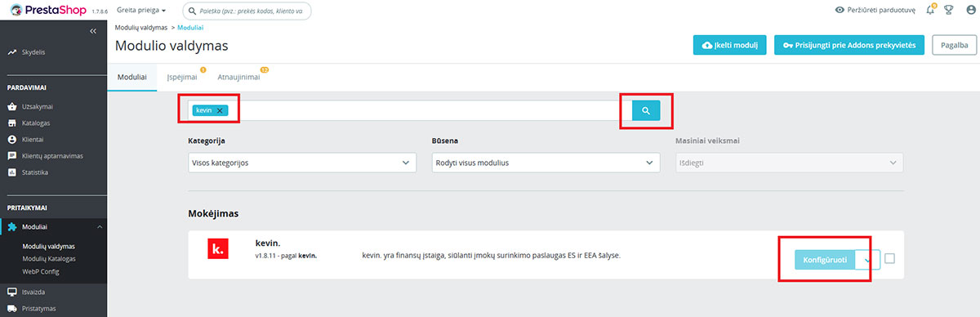
Task: Open the Greita prieiga quick access menu
Action: (141, 11)
